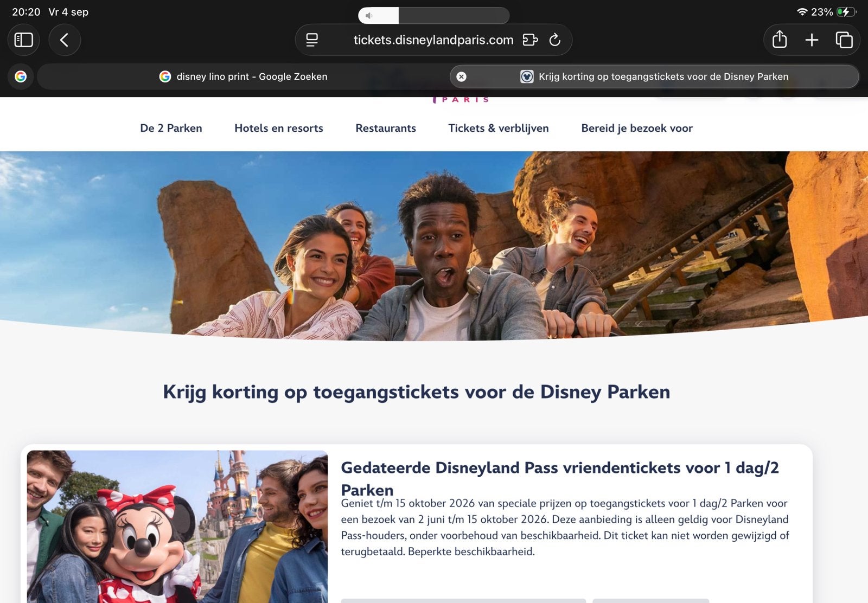This screenshot has height=603, width=868.
Task: Open 'De 2 Parken' menu
Action: 171,128
